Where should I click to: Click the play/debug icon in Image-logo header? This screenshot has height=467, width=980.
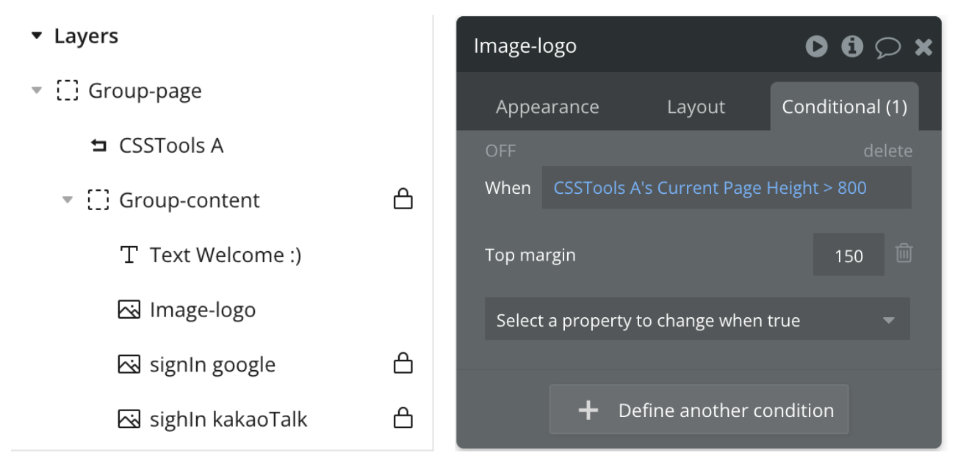(x=816, y=46)
